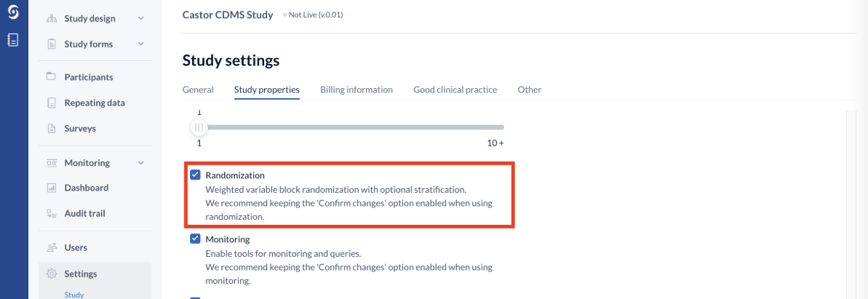Click the Audit trail icon
Viewport: 868px width, 299px height.
coord(52,213)
